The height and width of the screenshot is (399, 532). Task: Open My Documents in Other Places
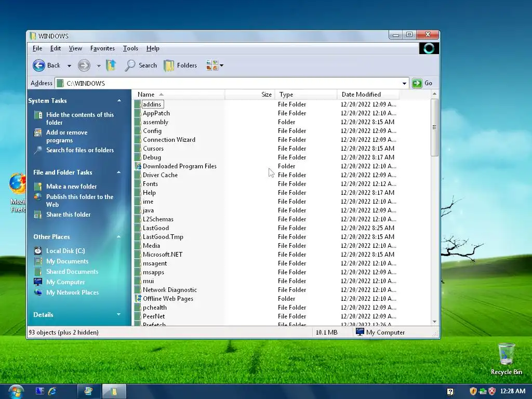click(x=67, y=261)
